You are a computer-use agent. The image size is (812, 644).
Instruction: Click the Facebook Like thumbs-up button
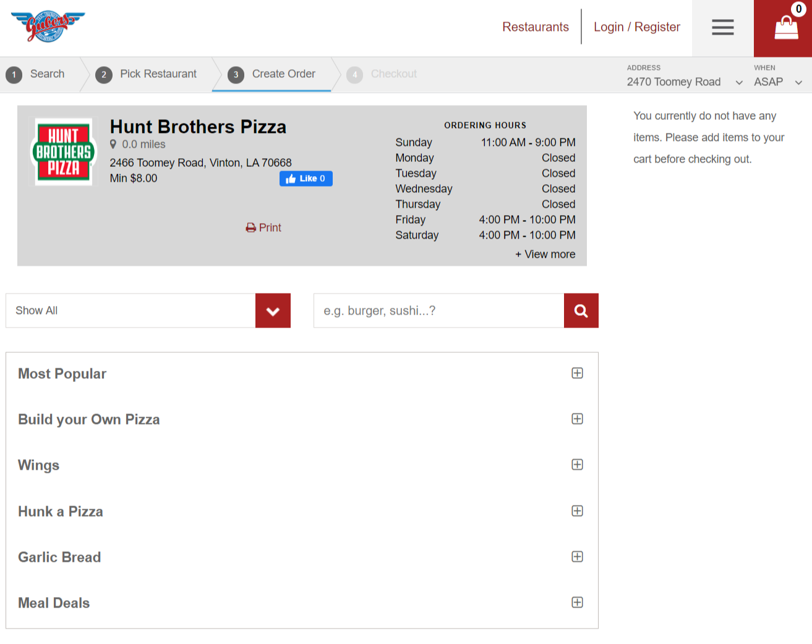pos(306,179)
